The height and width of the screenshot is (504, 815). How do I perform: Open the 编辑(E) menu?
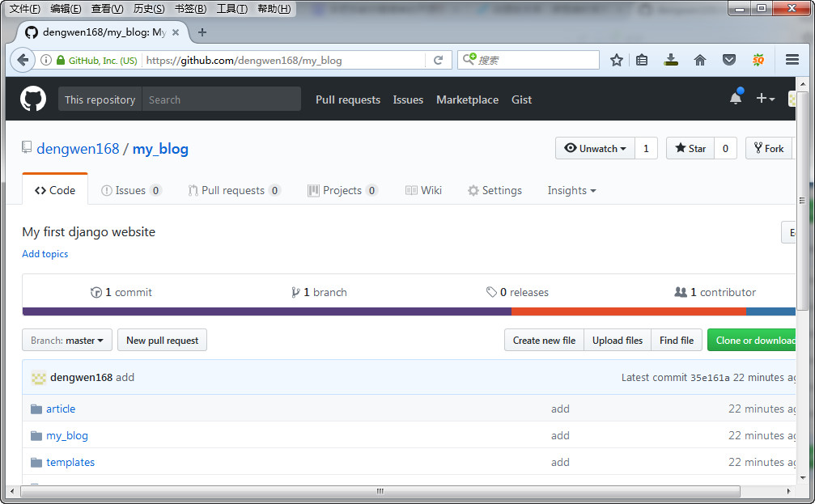[66, 9]
